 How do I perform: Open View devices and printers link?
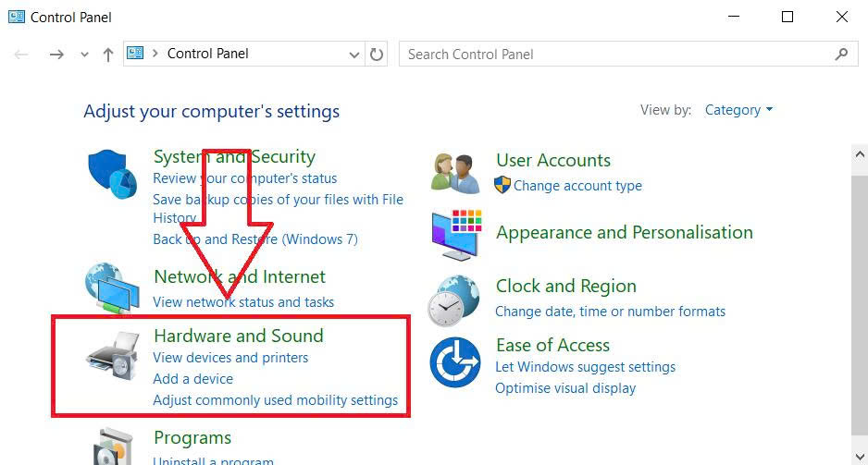[230, 358]
